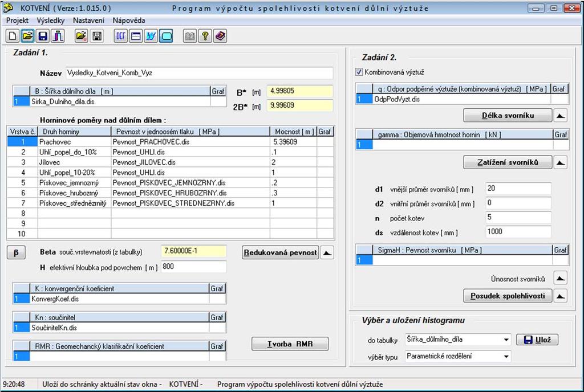Select the KonvergKoef.dis cell
The height and width of the screenshot is (392, 584).
coord(119,299)
